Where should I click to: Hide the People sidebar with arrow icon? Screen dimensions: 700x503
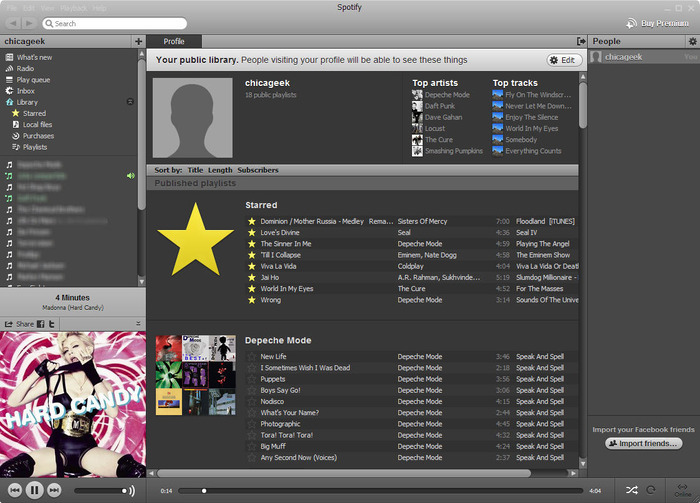tap(581, 41)
